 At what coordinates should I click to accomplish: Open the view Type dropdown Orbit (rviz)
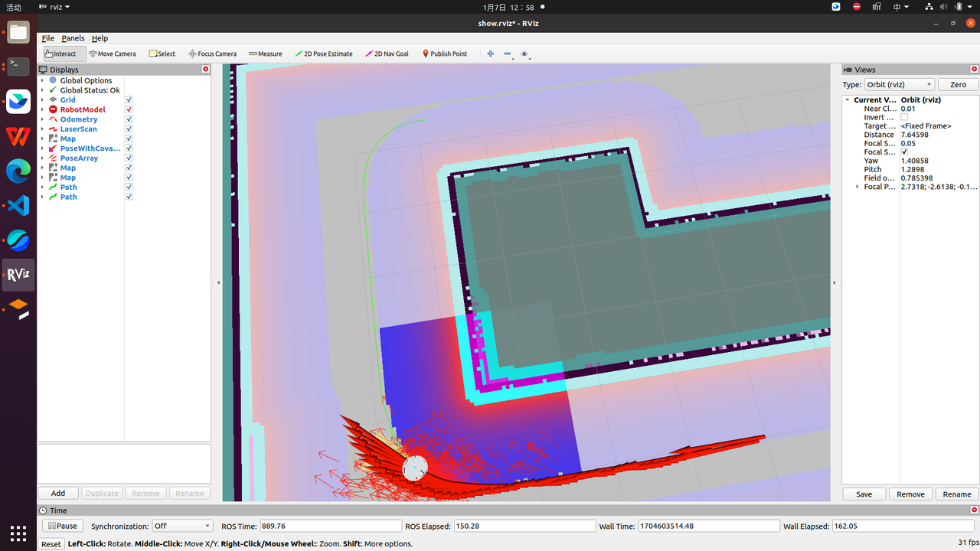(x=900, y=84)
